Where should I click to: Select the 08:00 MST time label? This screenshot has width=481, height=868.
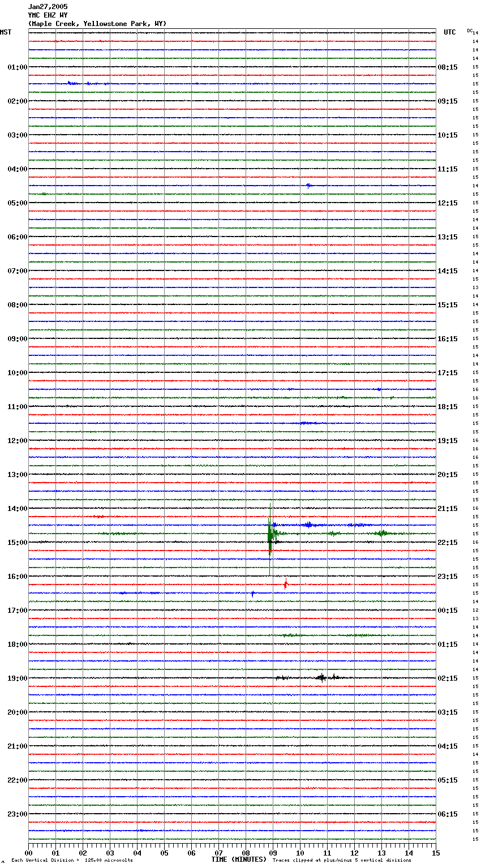[x=18, y=305]
